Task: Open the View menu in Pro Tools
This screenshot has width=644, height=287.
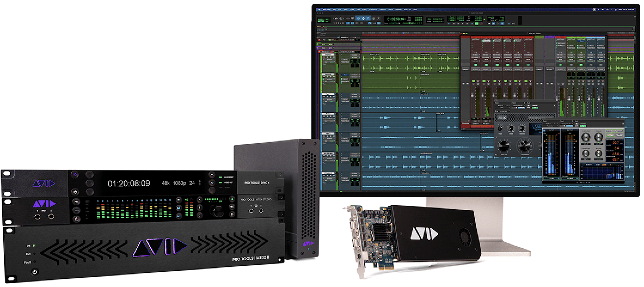Action: pyautogui.click(x=345, y=10)
